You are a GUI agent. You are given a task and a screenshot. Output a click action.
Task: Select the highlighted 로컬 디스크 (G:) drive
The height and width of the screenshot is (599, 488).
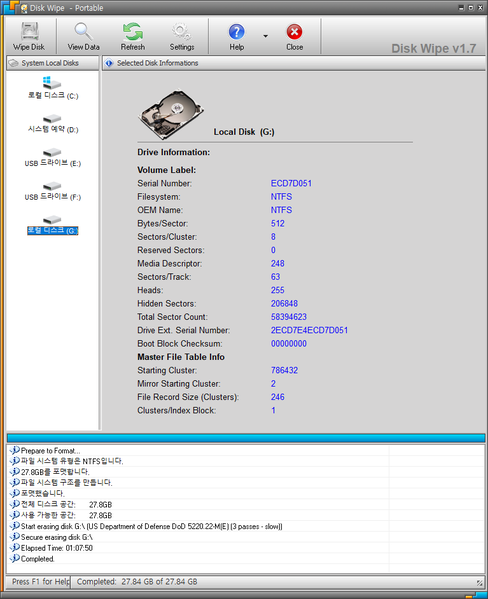[x=53, y=225]
